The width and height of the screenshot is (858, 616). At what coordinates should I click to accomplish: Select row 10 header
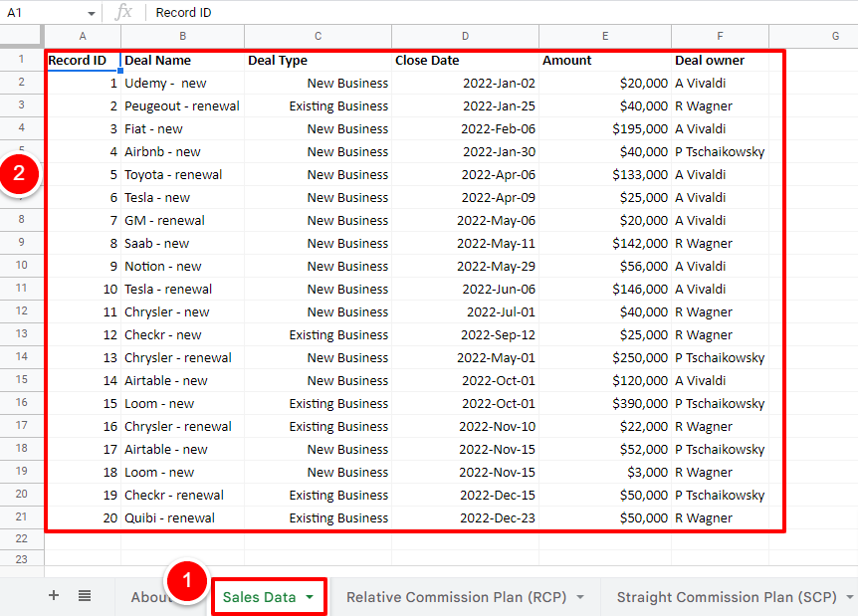(21, 266)
